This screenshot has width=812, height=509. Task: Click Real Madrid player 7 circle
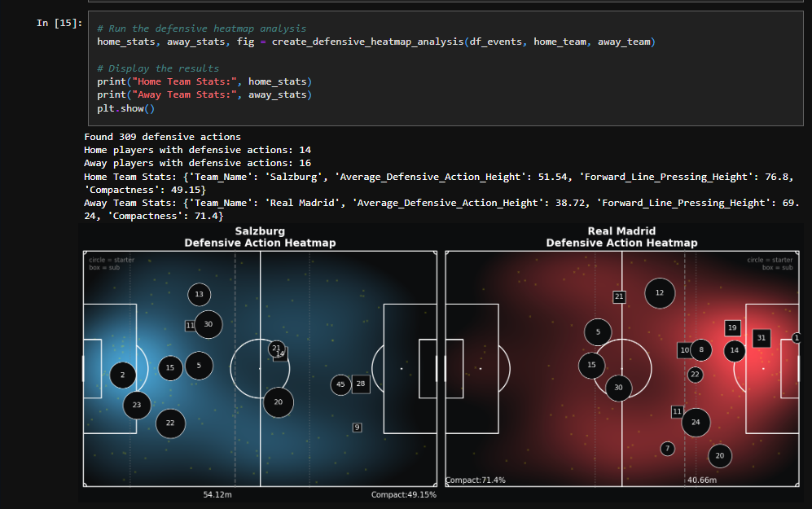point(668,449)
